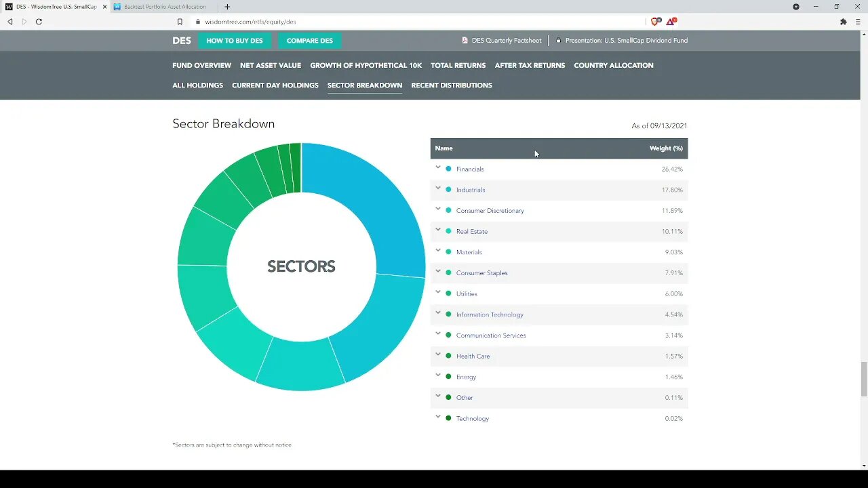
Task: Expand the Utilities row chevron
Action: pos(438,292)
